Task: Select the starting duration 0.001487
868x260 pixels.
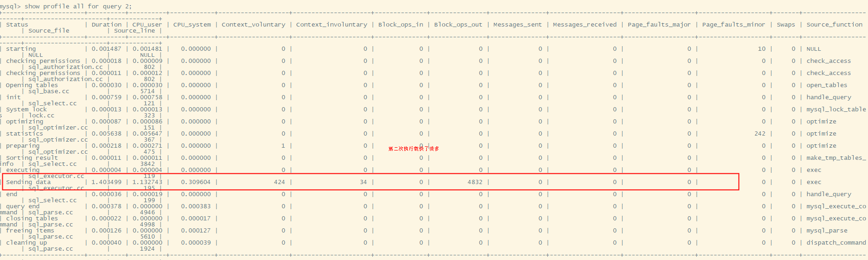Action: [107, 49]
